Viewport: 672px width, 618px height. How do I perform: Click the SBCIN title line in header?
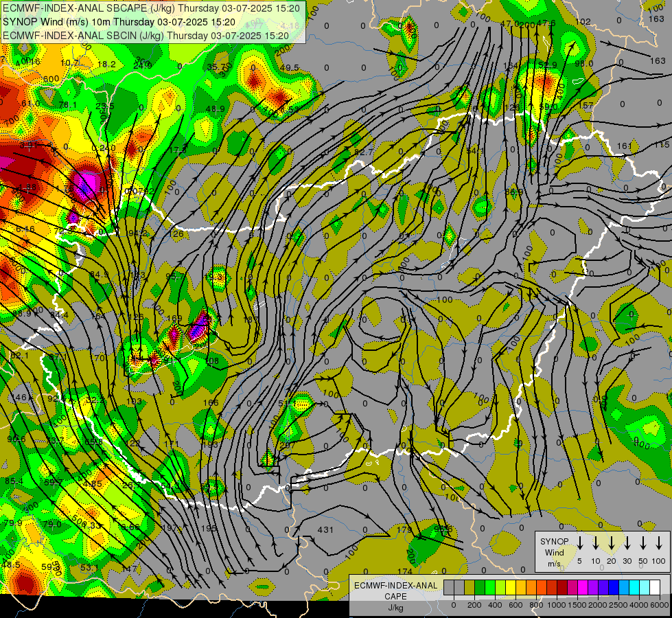146,36
